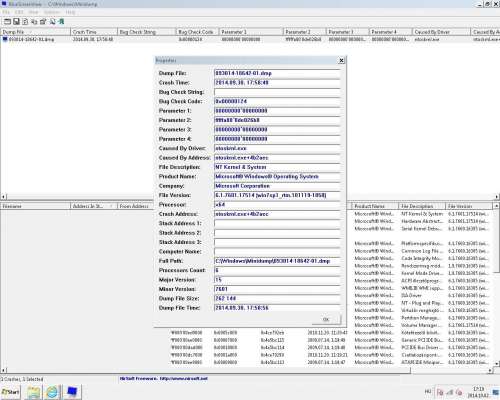
Task: Select the 'Code Integrity Mo...' row
Action: pyautogui.click(x=422, y=258)
